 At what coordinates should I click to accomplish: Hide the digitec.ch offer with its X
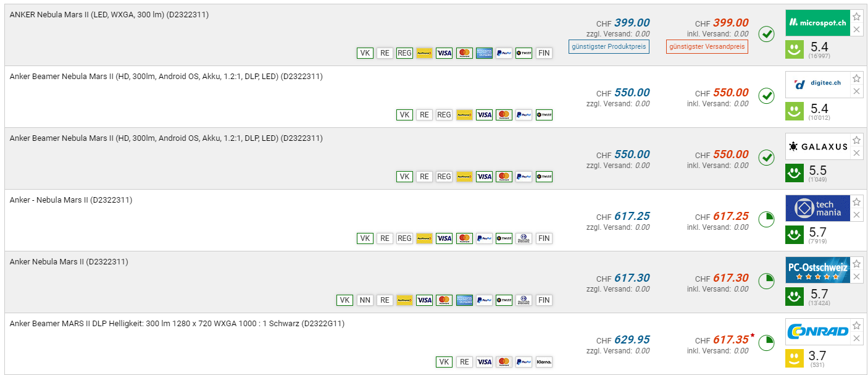point(856,91)
